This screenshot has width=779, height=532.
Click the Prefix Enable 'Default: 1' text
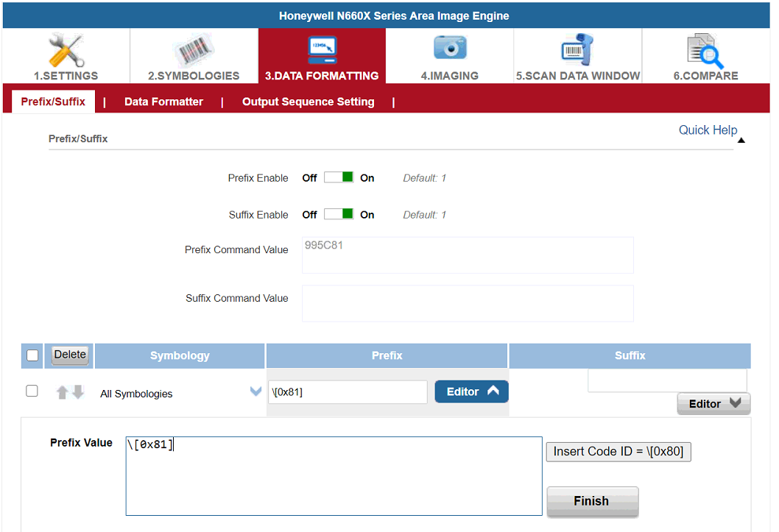(424, 178)
